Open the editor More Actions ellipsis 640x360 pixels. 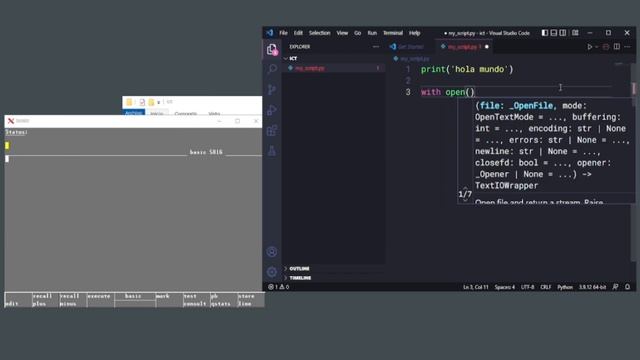pos(627,47)
